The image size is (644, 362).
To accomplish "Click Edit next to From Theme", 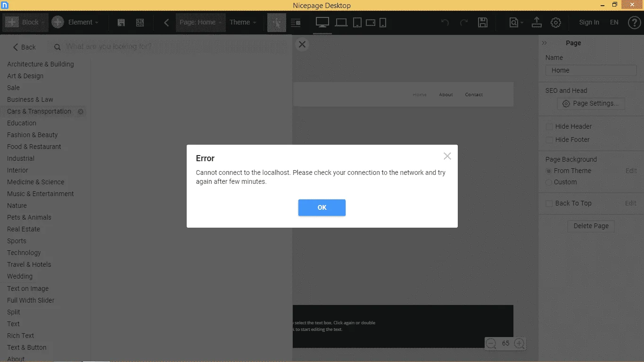I will coord(631,171).
